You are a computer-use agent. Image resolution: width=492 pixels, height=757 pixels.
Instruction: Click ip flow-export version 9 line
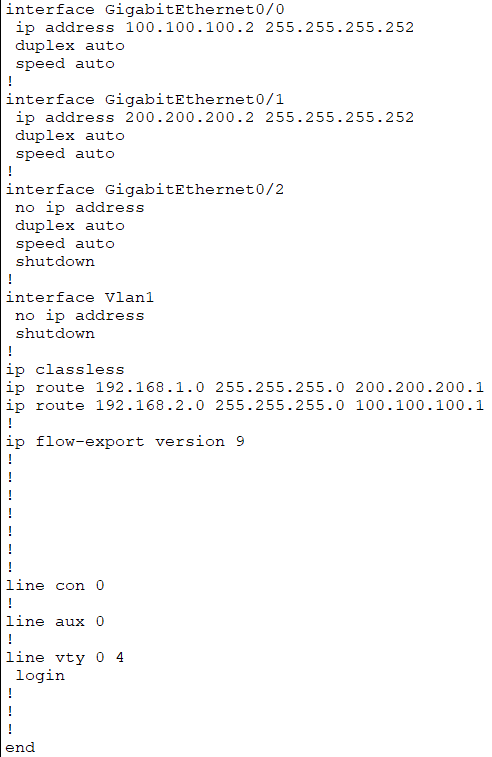click(125, 442)
